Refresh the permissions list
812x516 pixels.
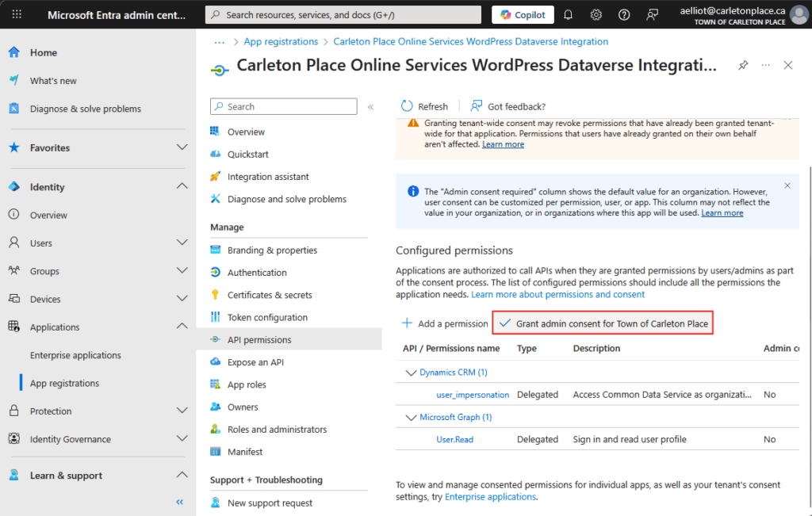pos(424,107)
